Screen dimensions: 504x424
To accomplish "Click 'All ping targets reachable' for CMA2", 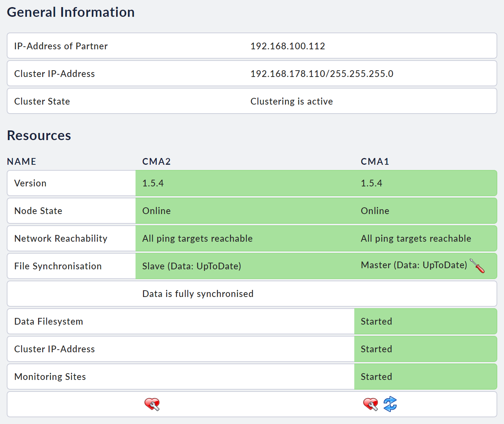I will 197,238.
